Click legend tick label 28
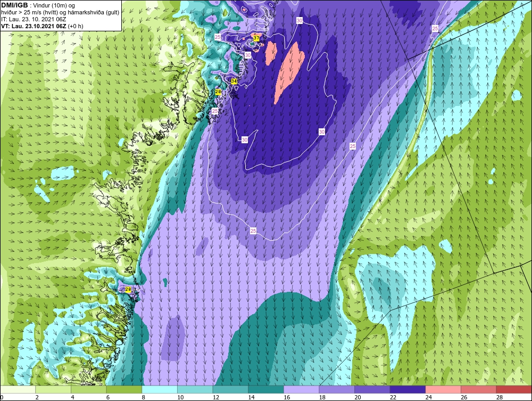Image resolution: width=532 pixels, height=401 pixels. click(500, 397)
